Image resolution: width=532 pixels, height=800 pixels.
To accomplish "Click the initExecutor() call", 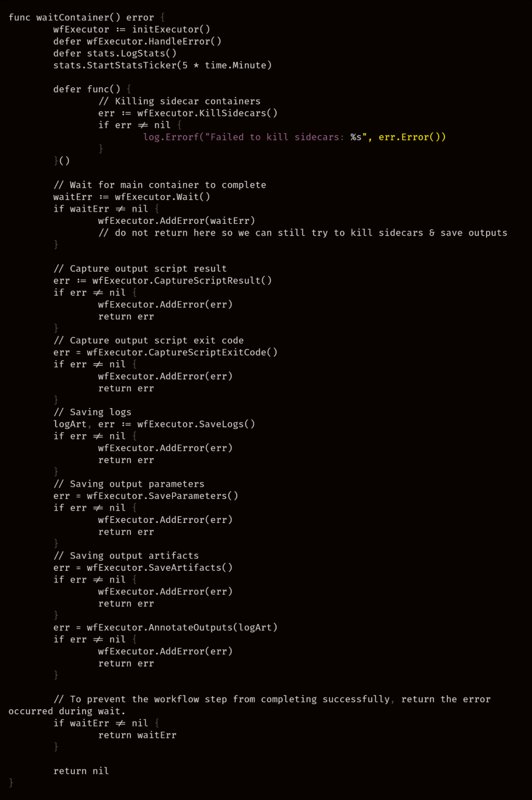I will coord(171,29).
